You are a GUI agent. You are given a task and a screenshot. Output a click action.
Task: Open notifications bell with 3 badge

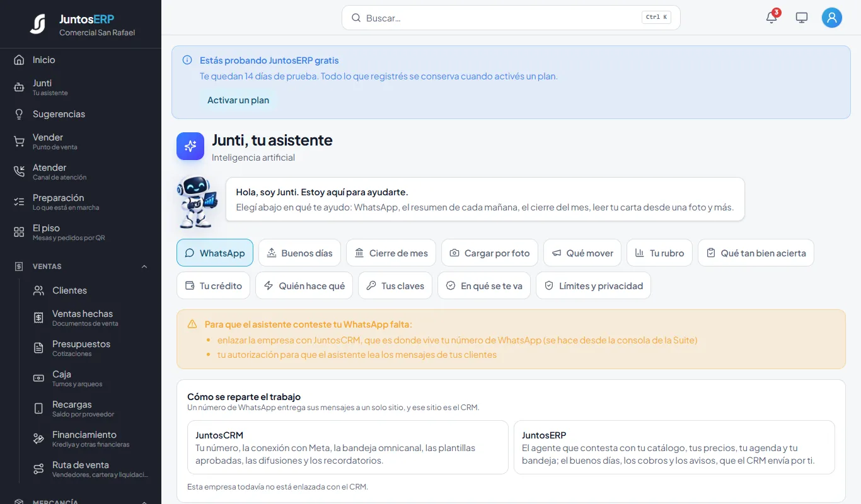771,18
